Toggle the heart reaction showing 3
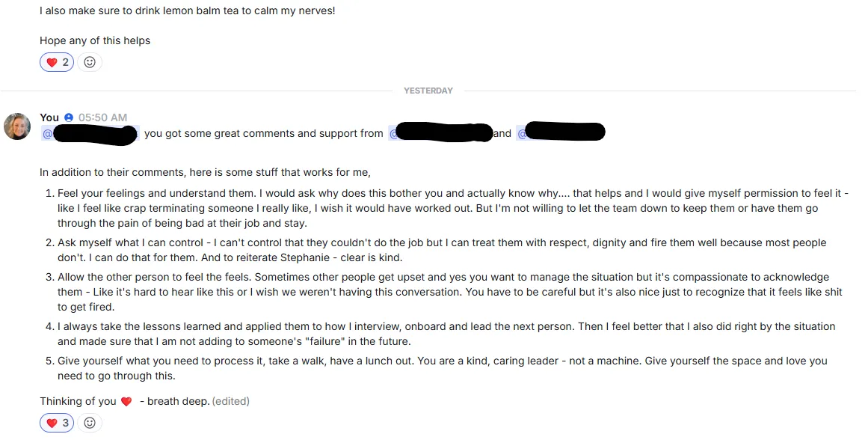The image size is (868, 440). (x=57, y=423)
